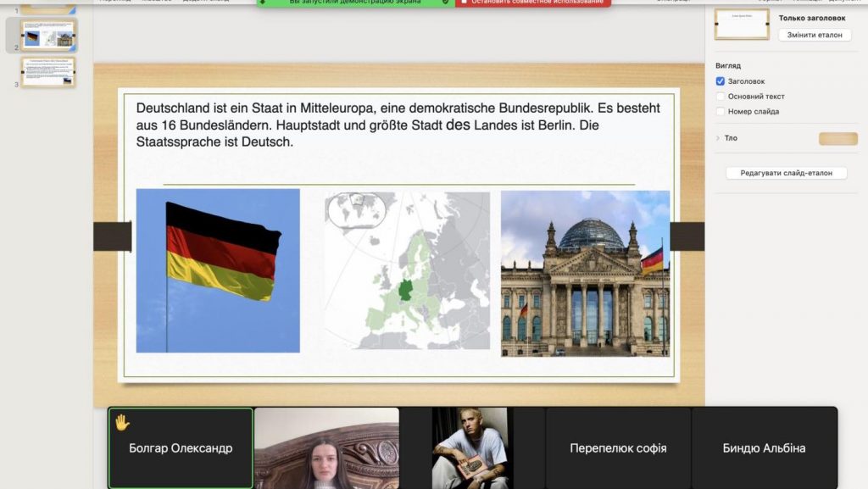868x489 pixels.
Task: Select the 'Болгар Олександр' participant tile
Action: click(181, 448)
